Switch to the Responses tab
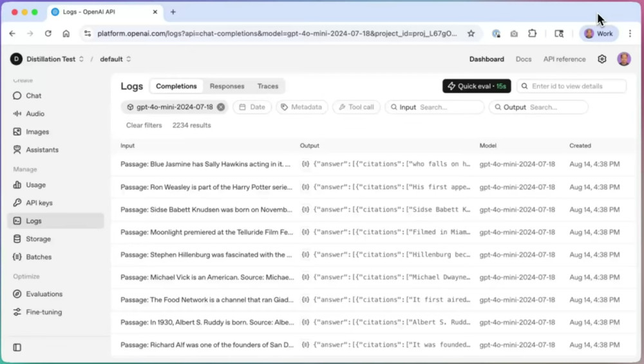Viewport: 644px width, 364px height. pos(227,86)
